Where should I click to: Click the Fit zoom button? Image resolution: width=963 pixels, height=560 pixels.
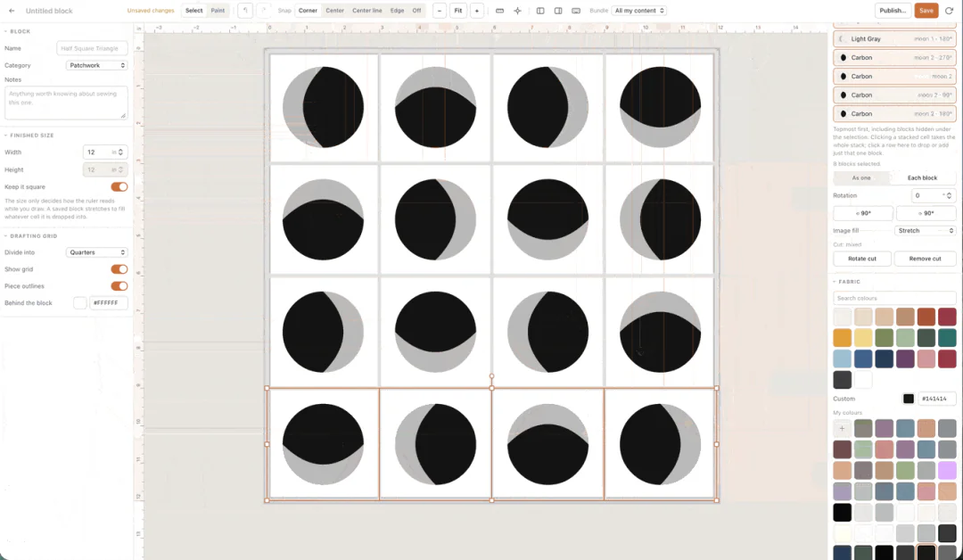458,11
